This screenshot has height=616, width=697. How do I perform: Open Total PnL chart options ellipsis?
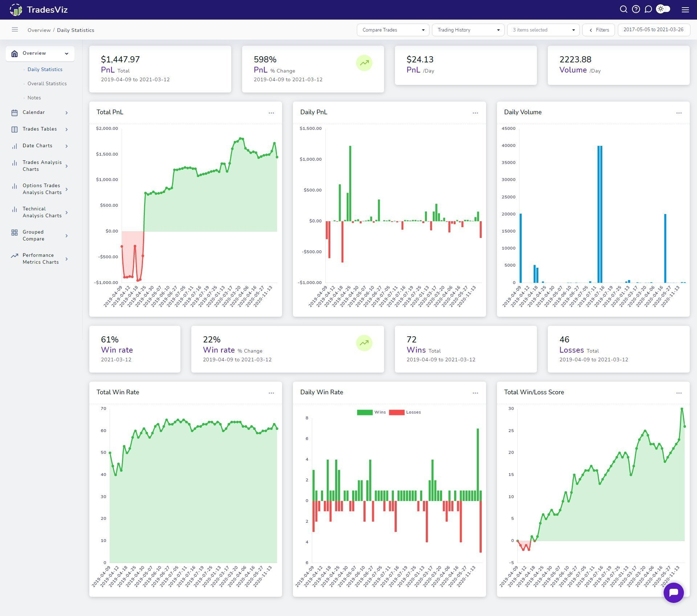271,113
